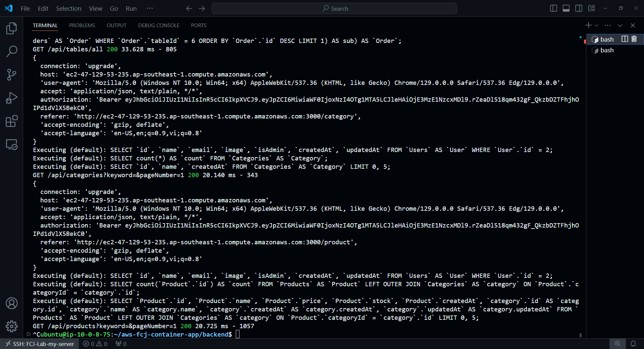Toggle the secondary side bar layout
Viewport: 644px width, 349px height.
click(x=579, y=8)
